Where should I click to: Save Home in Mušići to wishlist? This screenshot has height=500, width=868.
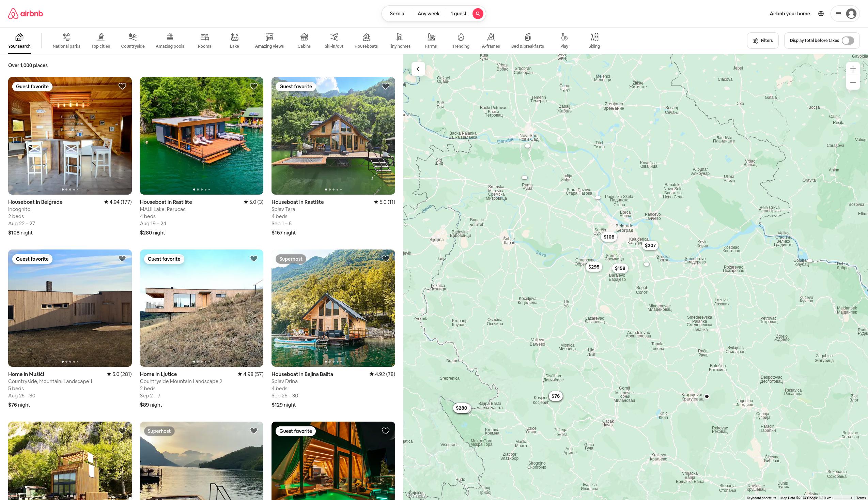[x=122, y=259]
